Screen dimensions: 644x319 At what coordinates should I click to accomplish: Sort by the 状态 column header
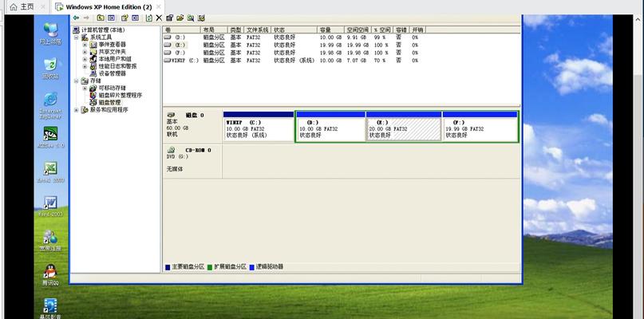294,30
